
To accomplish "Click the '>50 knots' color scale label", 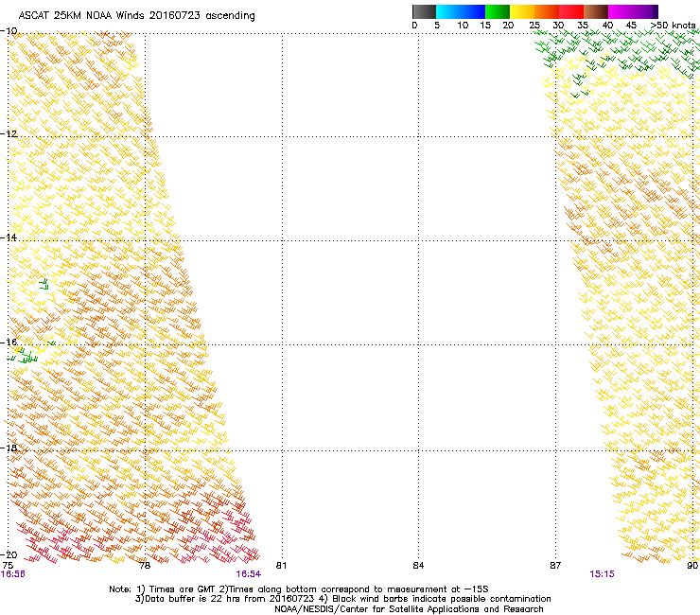I will (673, 26).
